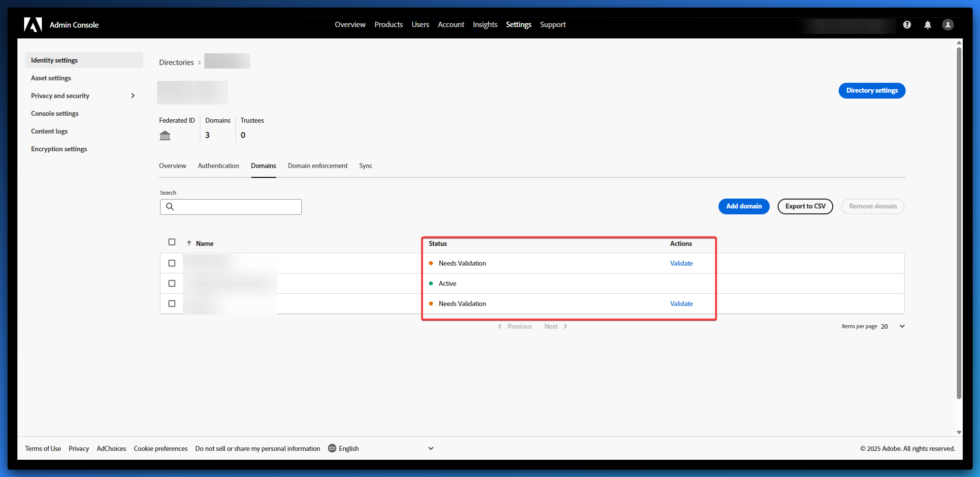Click Validate link for the first domain

(x=681, y=263)
